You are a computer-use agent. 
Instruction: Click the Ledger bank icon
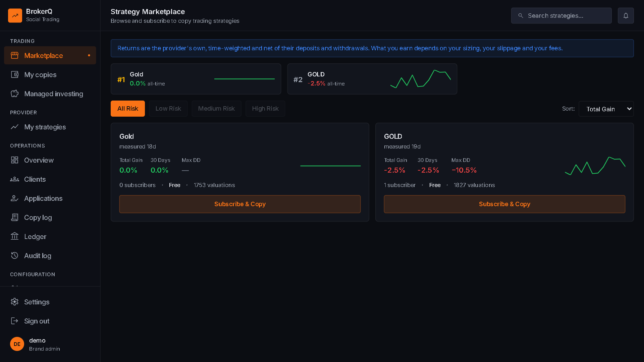click(x=14, y=236)
